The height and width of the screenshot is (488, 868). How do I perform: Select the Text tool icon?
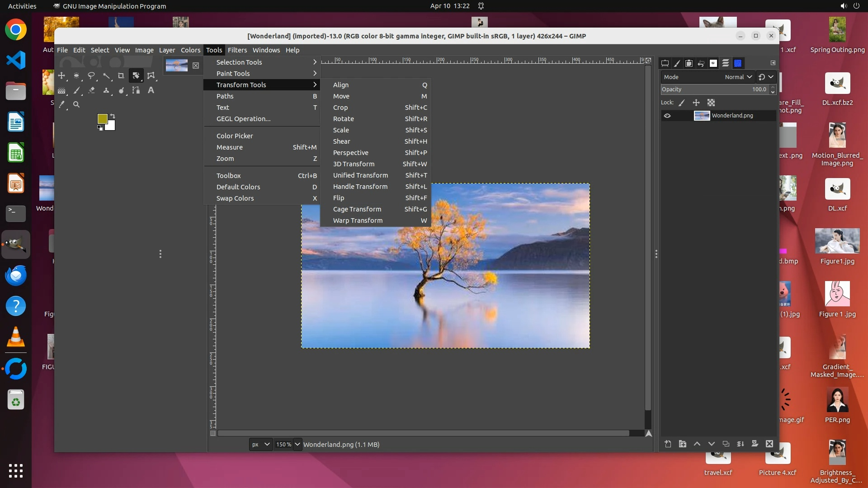click(x=151, y=90)
